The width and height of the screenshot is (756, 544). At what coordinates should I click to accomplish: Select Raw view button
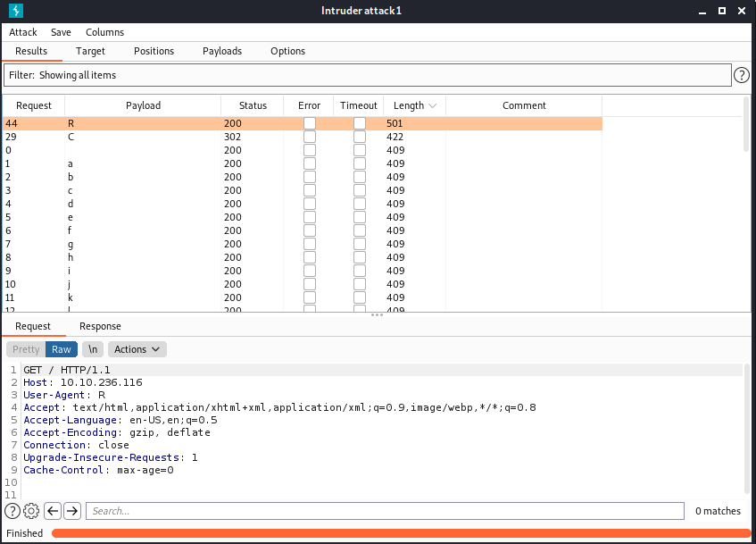pos(62,349)
